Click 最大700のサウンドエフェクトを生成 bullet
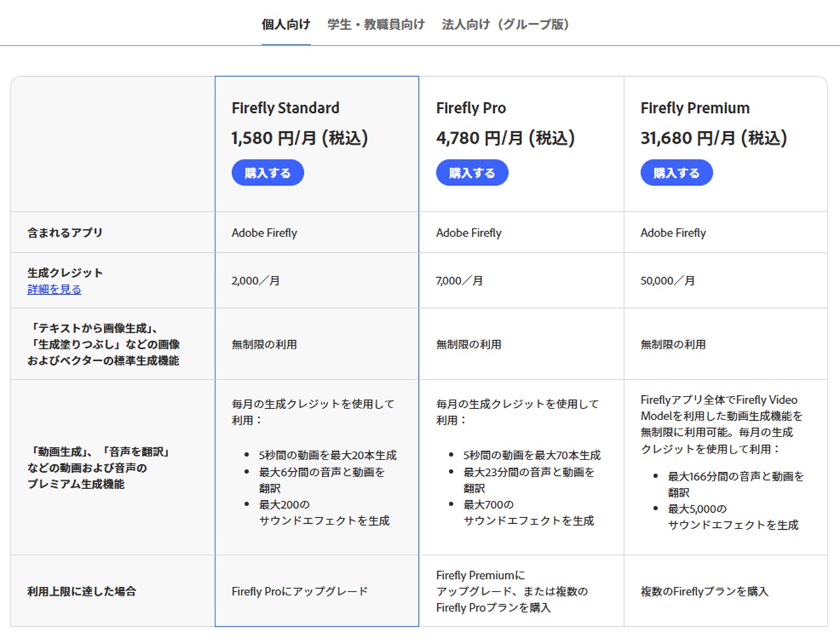 click(529, 512)
